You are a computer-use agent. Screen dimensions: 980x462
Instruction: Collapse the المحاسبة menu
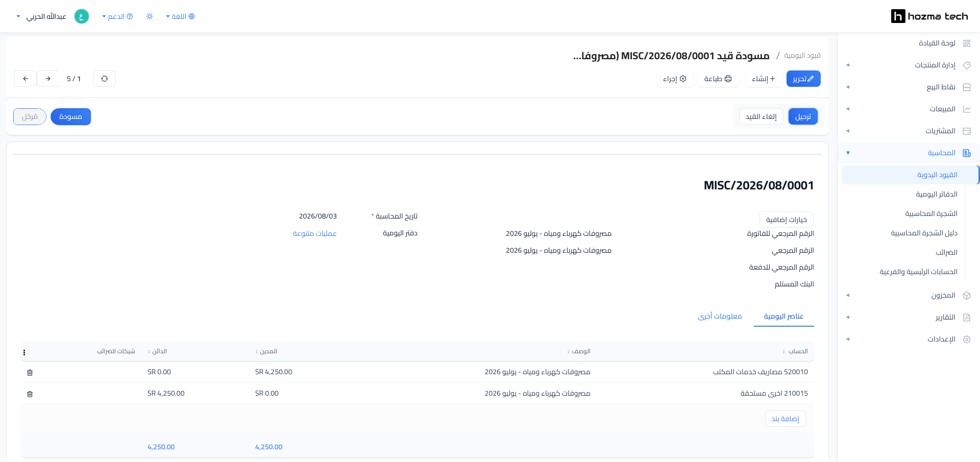(x=909, y=153)
